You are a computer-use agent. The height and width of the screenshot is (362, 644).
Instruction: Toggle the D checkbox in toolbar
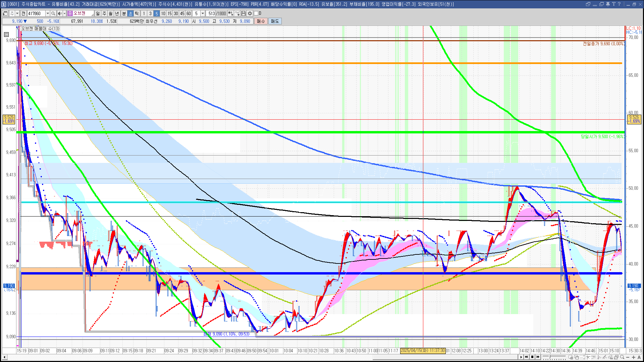coord(256,13)
